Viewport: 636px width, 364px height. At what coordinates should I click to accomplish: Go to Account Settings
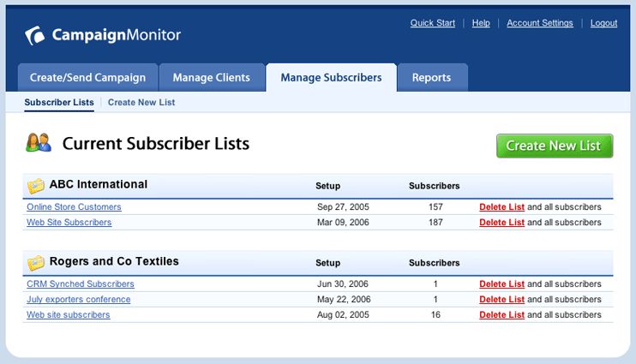click(x=540, y=23)
